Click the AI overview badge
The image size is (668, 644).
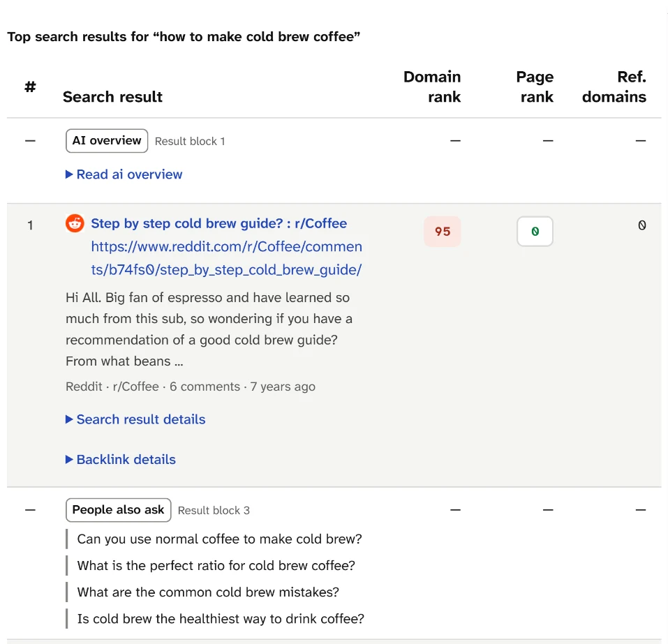click(x=107, y=140)
